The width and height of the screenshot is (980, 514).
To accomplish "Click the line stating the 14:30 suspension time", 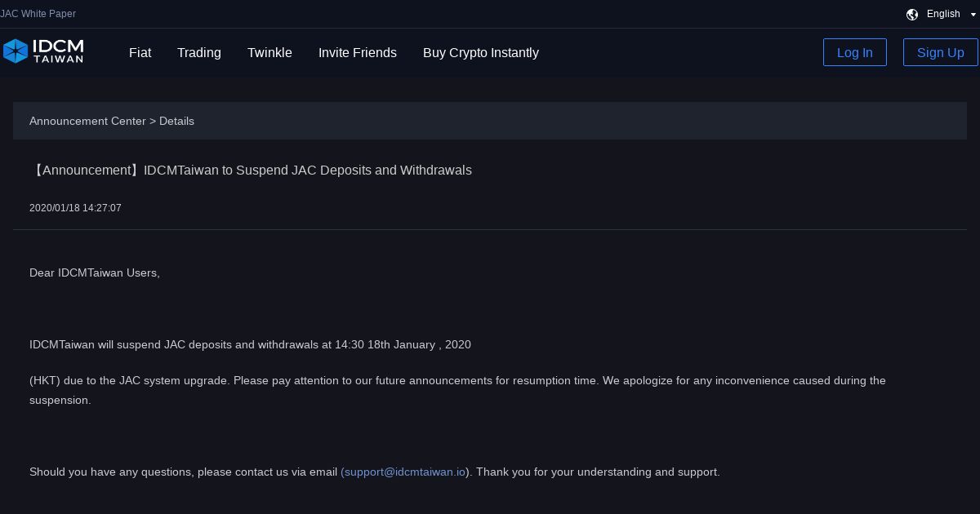I will [x=250, y=344].
